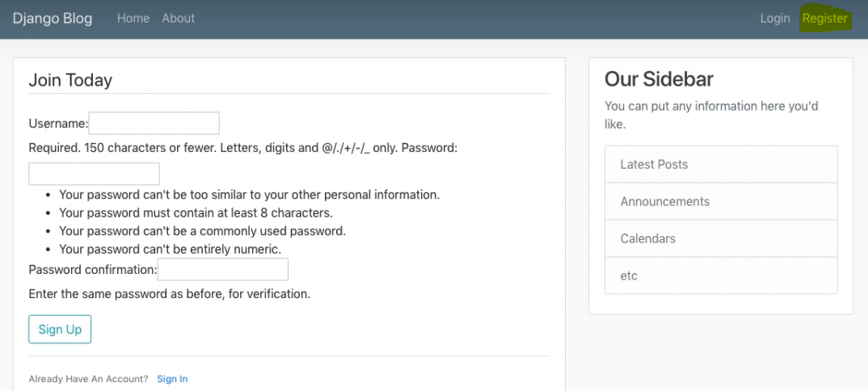
Task: Click into the Password input box
Action: 94,174
